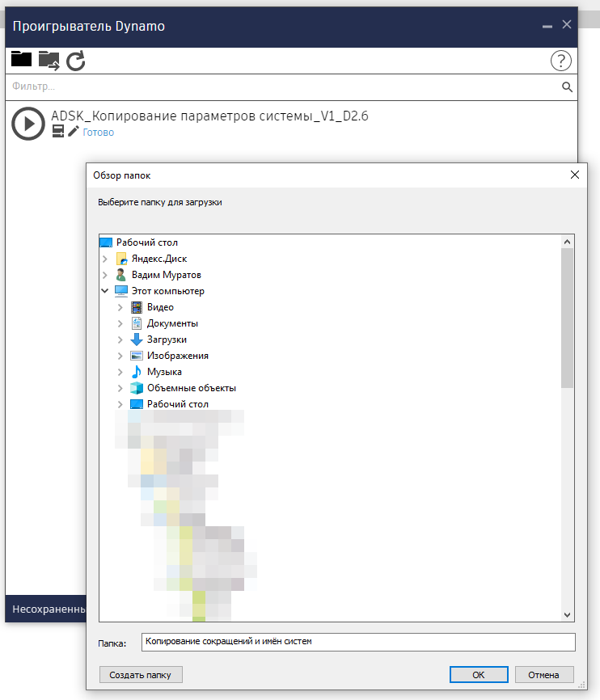Expand the Документы folder
This screenshot has width=600, height=700.
tap(120, 323)
